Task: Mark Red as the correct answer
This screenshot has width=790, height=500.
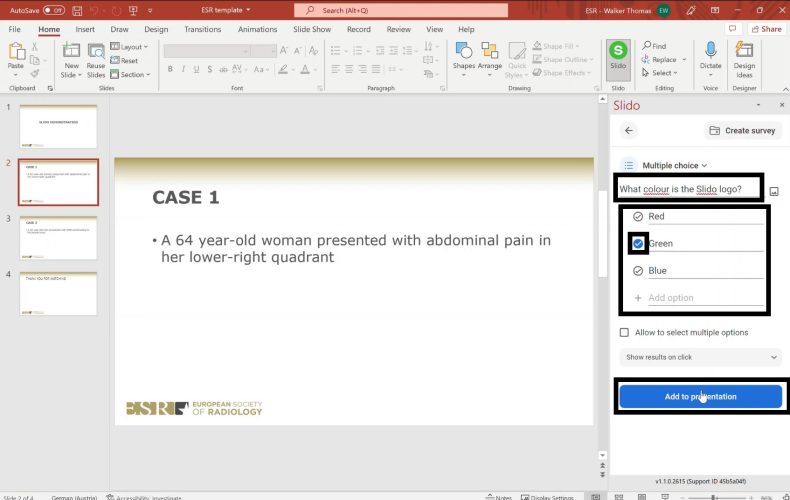Action: 638,216
